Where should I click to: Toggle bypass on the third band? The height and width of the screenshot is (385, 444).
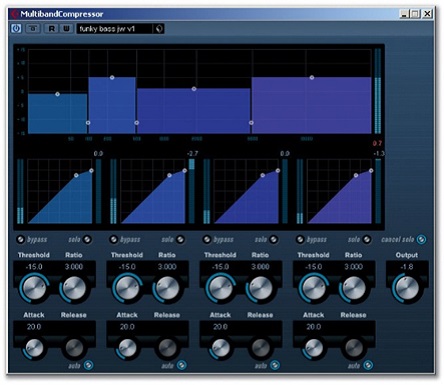coord(207,239)
